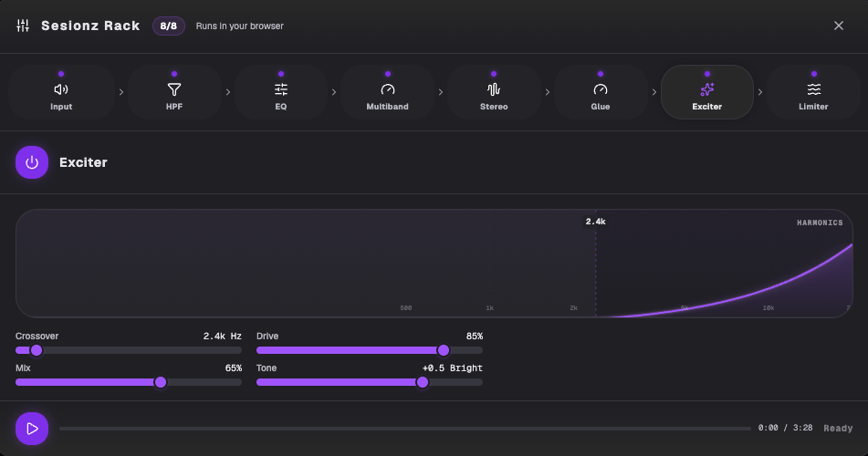
Task: Click the 10k frequency tick label
Action: pos(769,307)
